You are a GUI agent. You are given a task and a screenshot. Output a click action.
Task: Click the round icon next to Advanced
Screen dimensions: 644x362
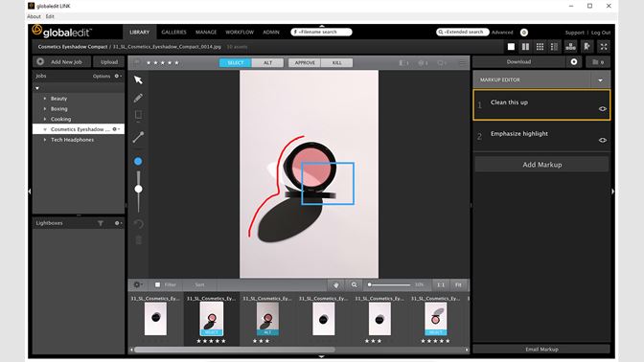click(524, 33)
